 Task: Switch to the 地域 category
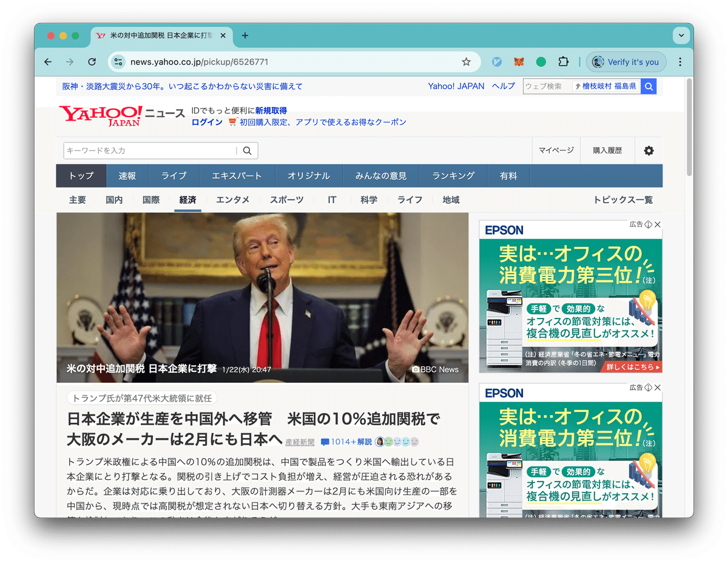coord(451,200)
